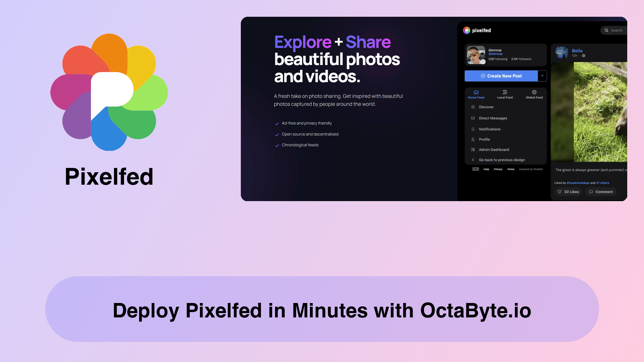The width and height of the screenshot is (644, 362).
Task: Click the Privacy terms link in footer
Action: (498, 169)
